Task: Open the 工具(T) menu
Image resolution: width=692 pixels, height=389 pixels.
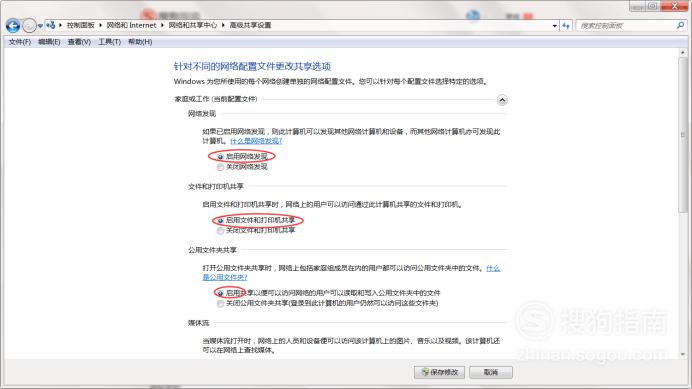Action: [109, 42]
